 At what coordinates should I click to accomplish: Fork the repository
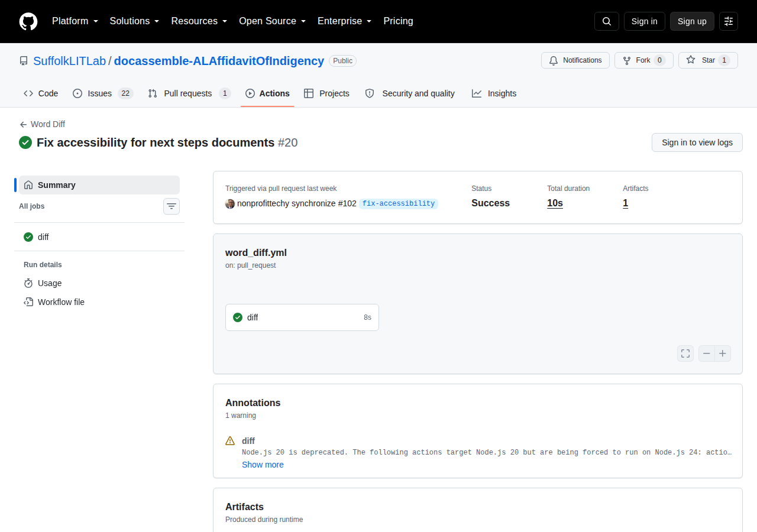[644, 60]
